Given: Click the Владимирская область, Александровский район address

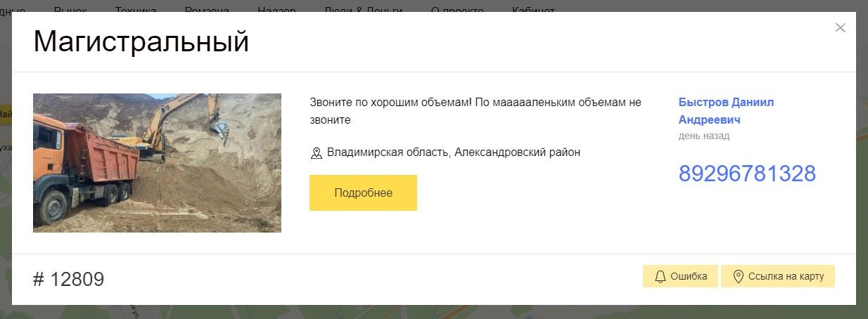Looking at the screenshot, I should click(x=453, y=152).
